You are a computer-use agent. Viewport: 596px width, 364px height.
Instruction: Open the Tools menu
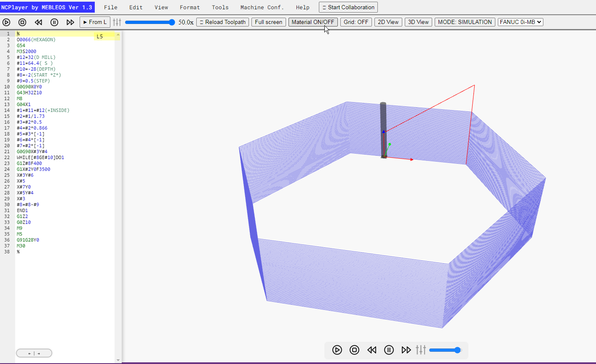click(220, 7)
